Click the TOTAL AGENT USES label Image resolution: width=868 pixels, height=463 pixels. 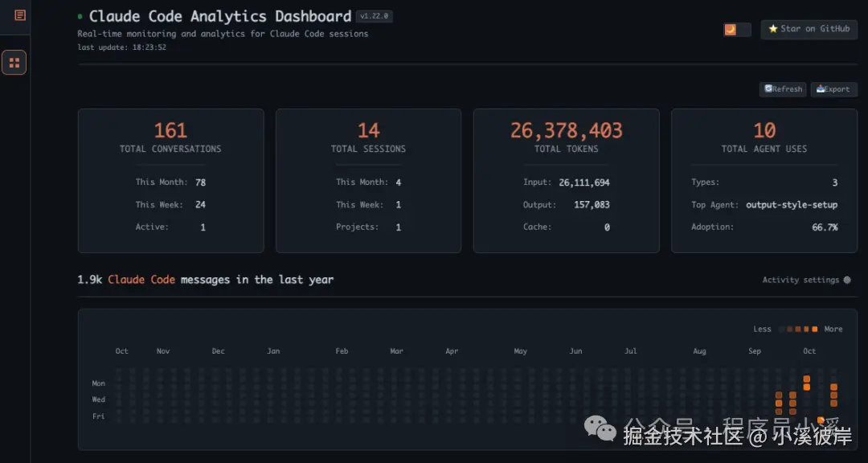764,149
